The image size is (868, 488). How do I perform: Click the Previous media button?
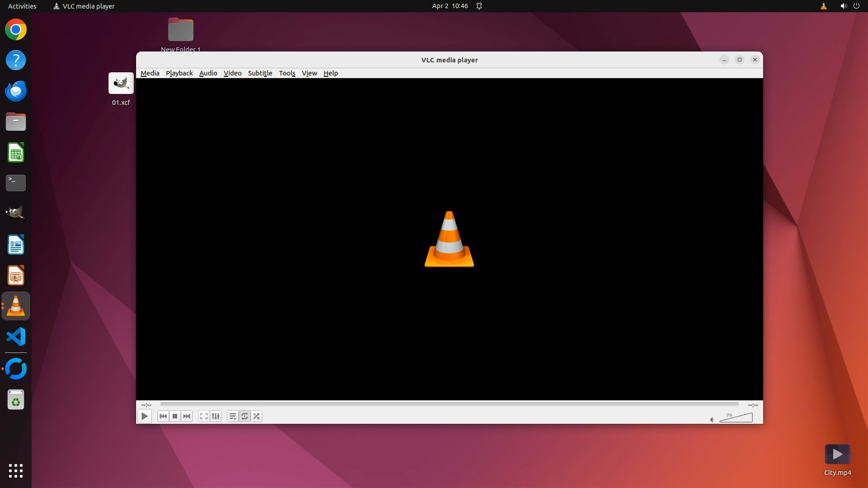tap(163, 416)
